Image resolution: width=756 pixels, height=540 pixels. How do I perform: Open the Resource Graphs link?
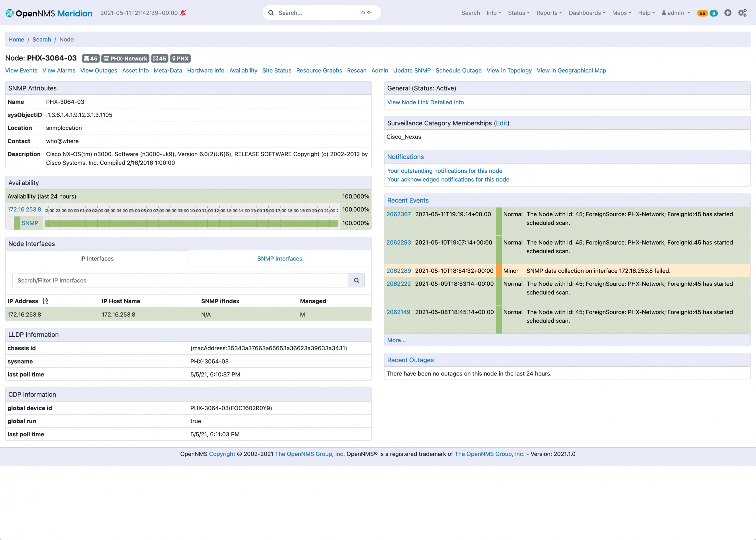(x=319, y=71)
